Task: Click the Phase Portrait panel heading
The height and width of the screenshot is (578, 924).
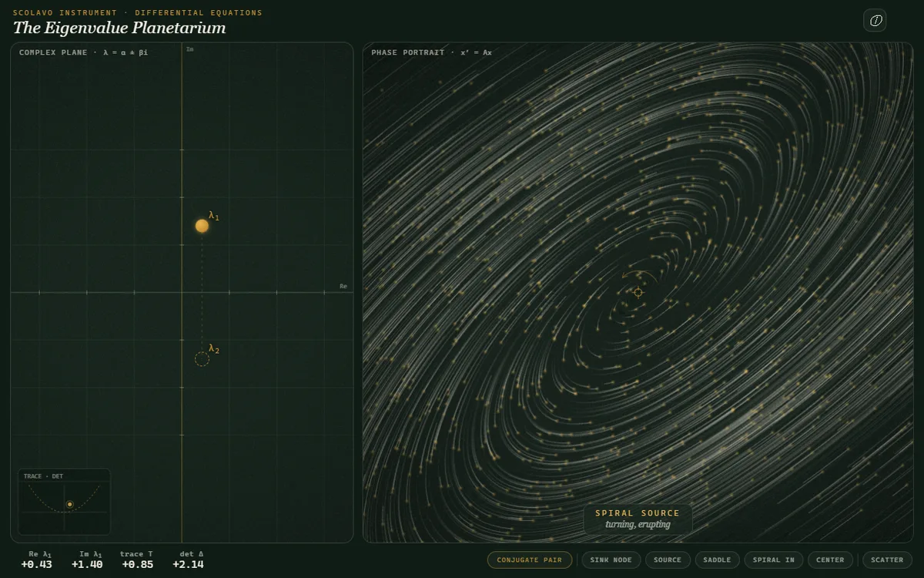Action: coord(431,52)
